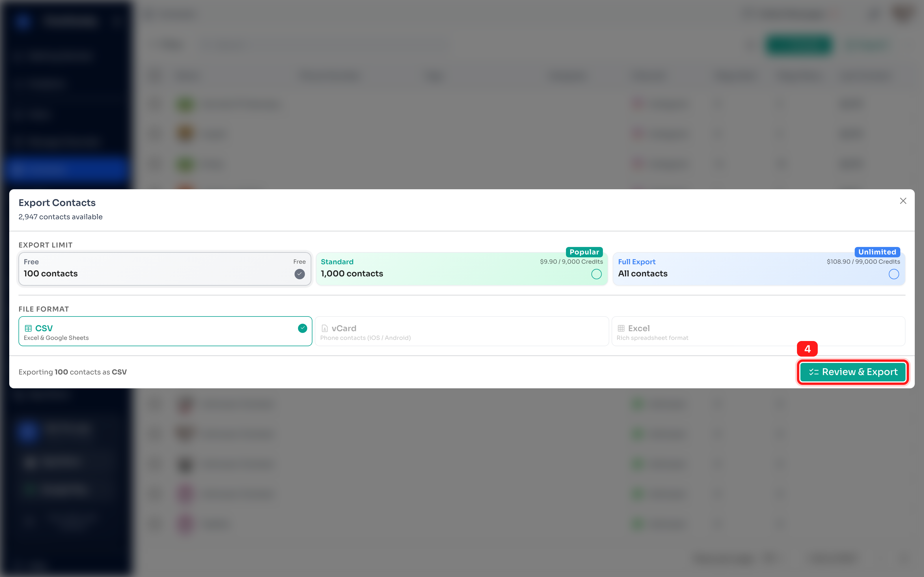Select the Full Export radio circle
The image size is (924, 577).
tap(893, 274)
